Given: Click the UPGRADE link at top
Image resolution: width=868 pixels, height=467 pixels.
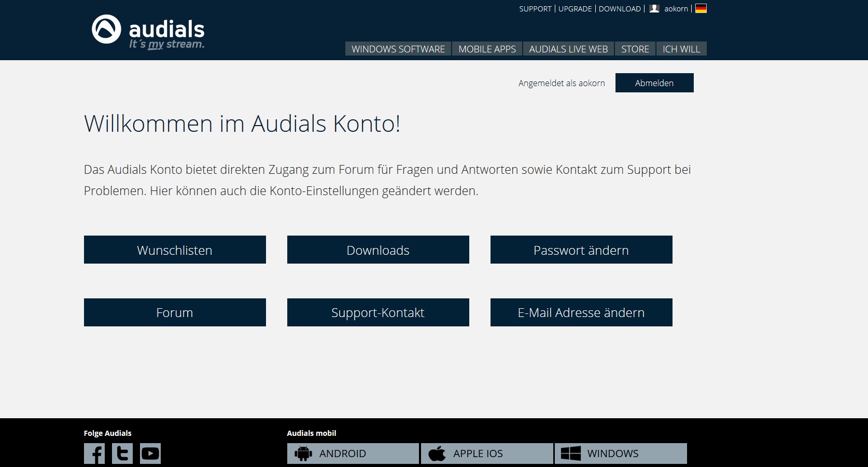Looking at the screenshot, I should pos(575,9).
